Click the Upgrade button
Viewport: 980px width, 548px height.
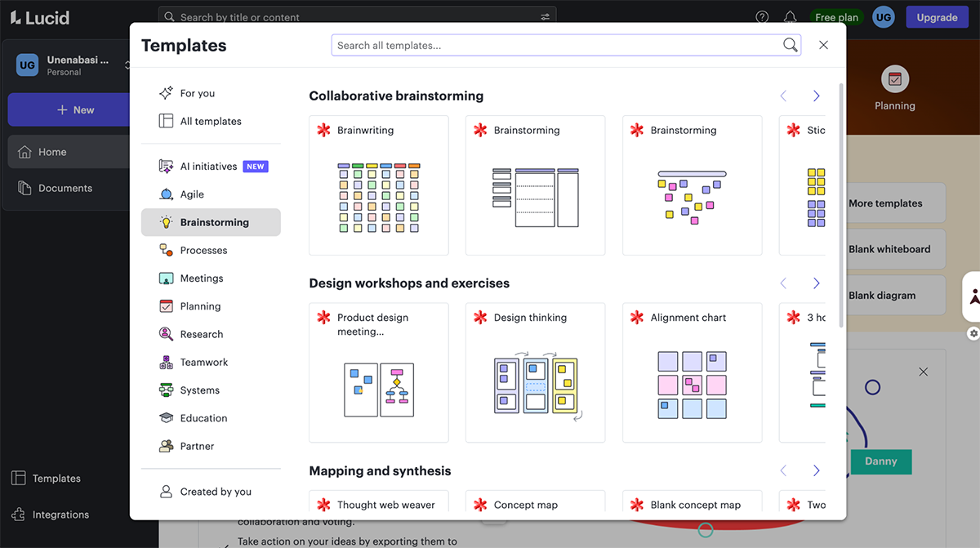(937, 16)
